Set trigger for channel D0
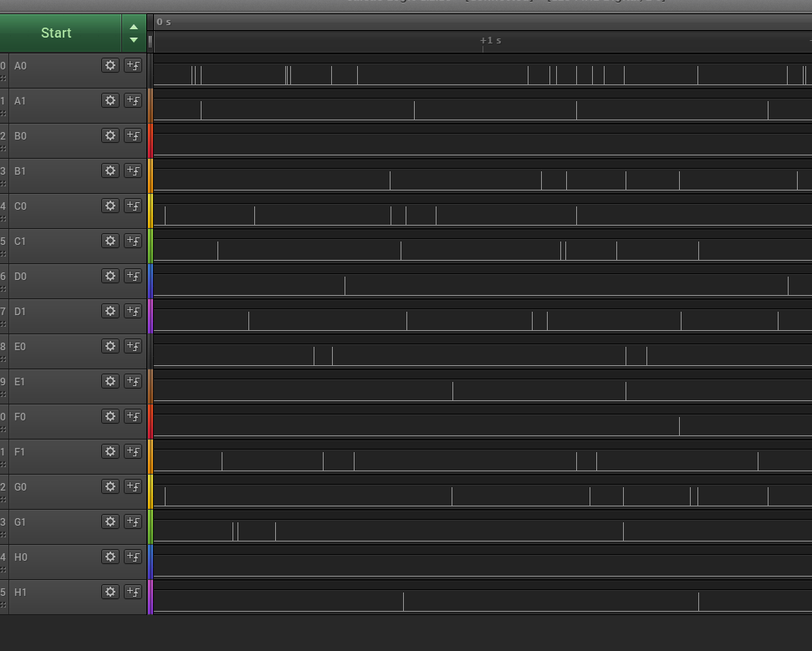 (133, 276)
